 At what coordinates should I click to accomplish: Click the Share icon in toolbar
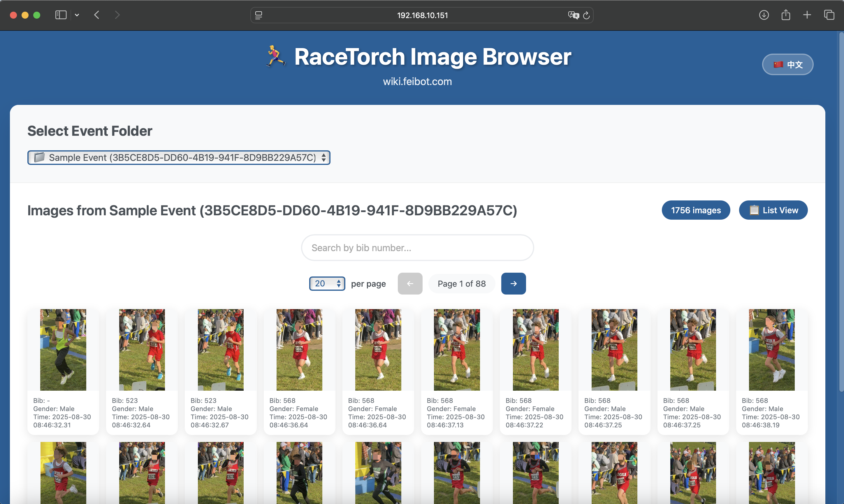click(786, 15)
